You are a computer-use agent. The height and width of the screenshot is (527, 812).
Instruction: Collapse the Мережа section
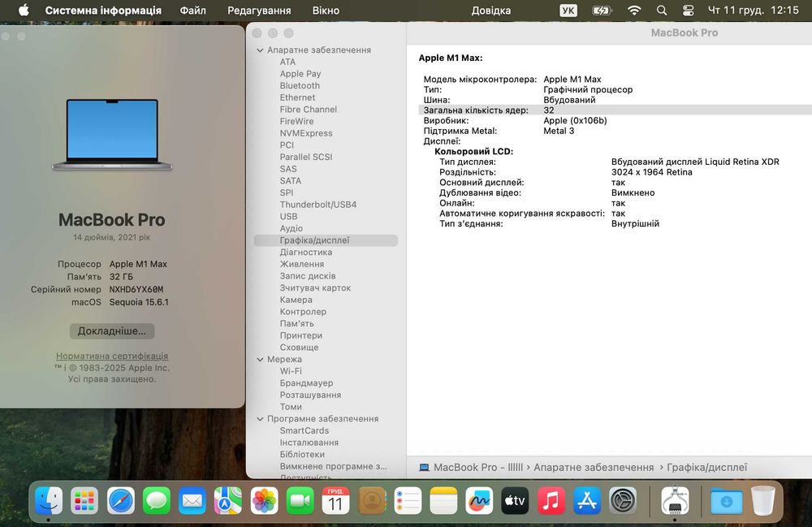pos(260,359)
